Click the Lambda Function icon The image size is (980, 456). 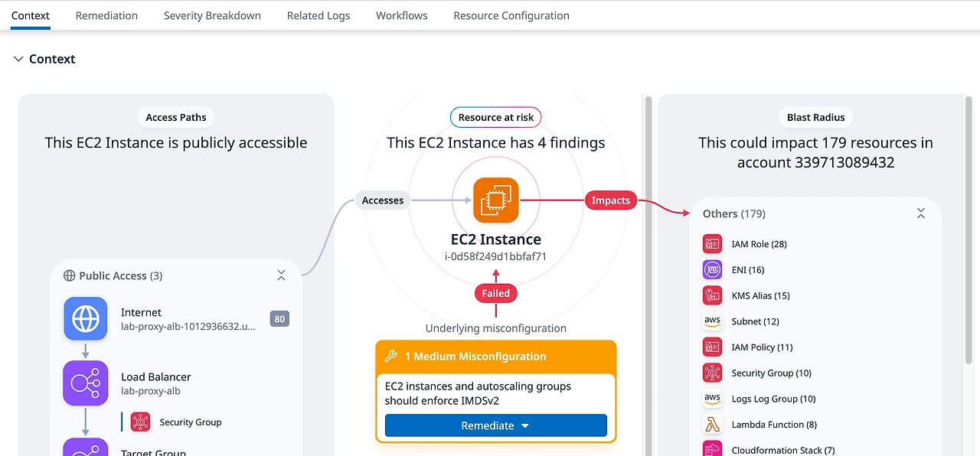click(x=712, y=425)
